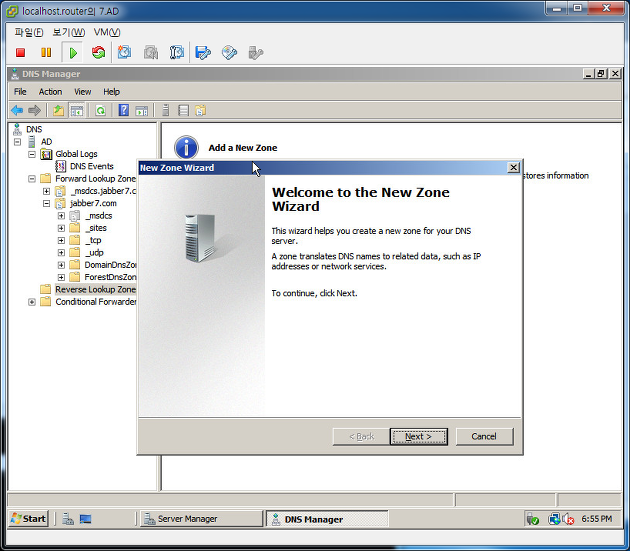This screenshot has height=551, width=630.
Task: Click the record list toolbar icon
Action: 183,111
